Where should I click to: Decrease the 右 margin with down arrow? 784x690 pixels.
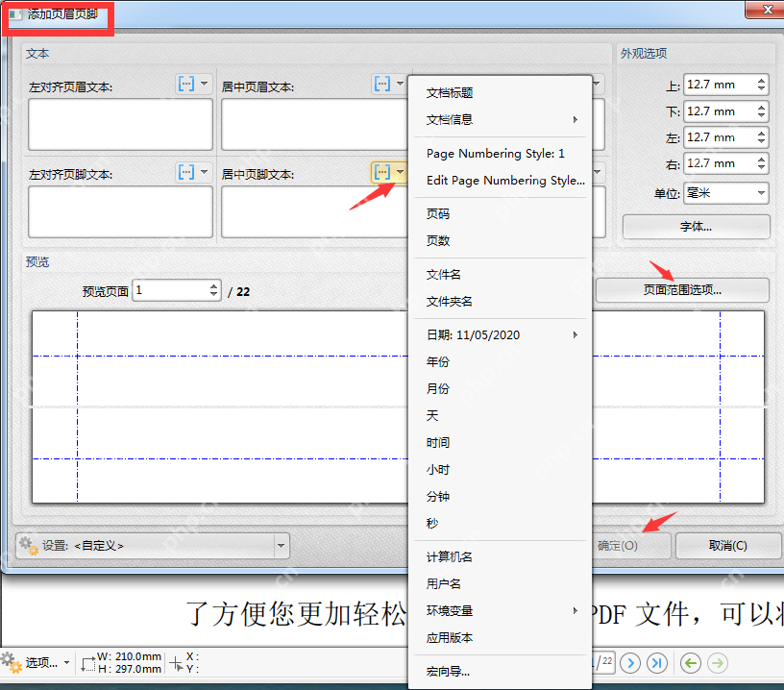761,168
